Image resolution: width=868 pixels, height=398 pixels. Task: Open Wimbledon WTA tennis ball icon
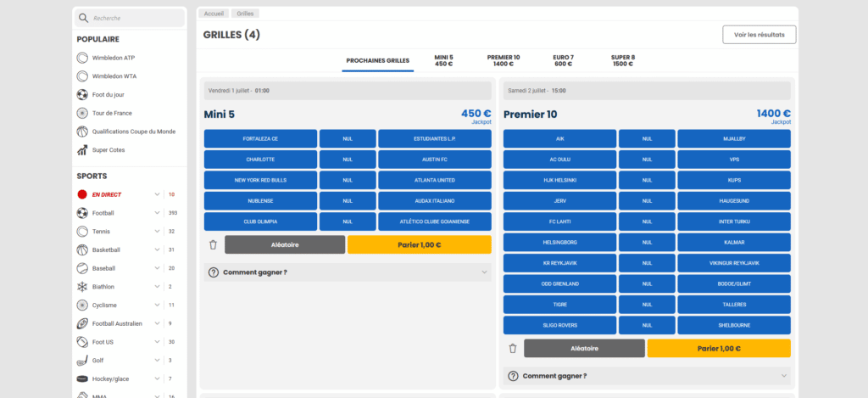pos(82,76)
